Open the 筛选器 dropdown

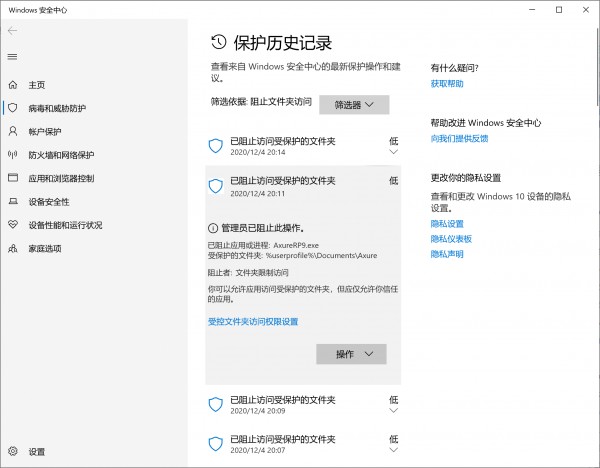pyautogui.click(x=354, y=104)
